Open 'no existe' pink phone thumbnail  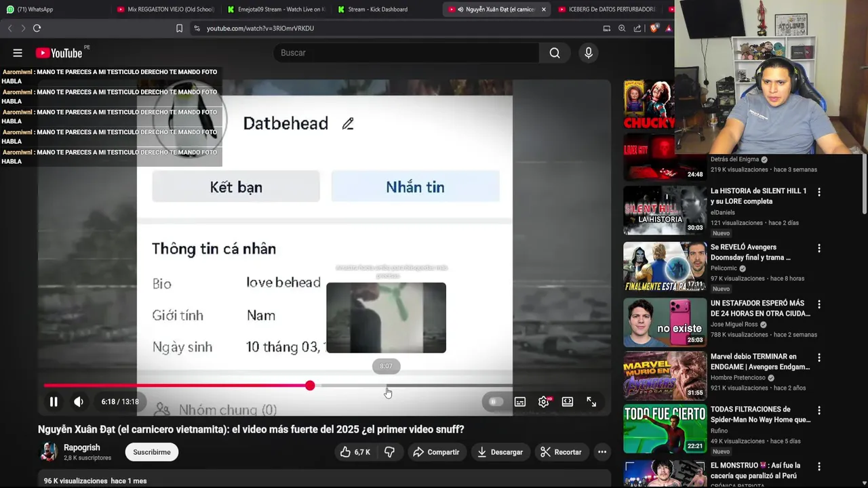[x=665, y=321]
